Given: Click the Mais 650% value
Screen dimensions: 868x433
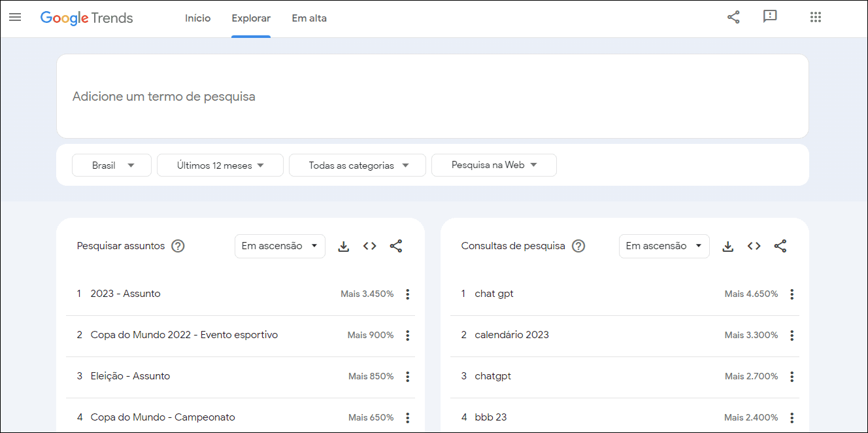Looking at the screenshot, I should click(x=371, y=418).
